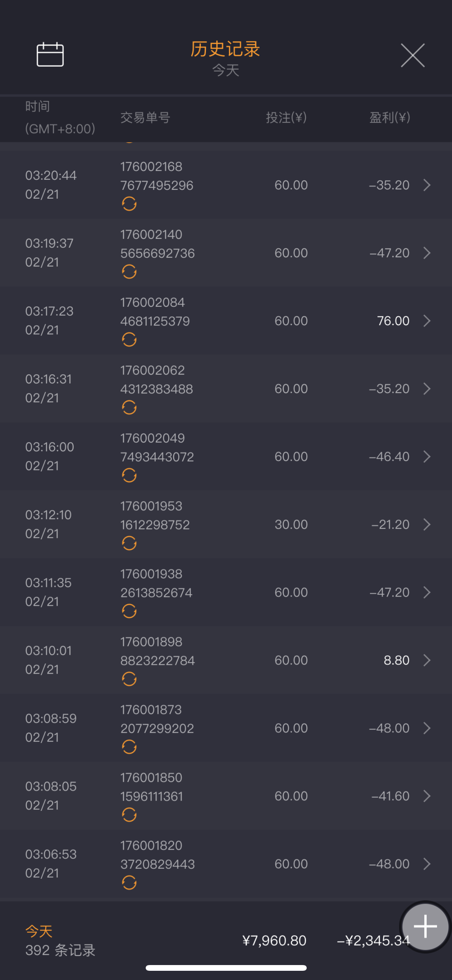Expand details chevron for the 8.80 profit row
This screenshot has width=452, height=980.
point(427,660)
